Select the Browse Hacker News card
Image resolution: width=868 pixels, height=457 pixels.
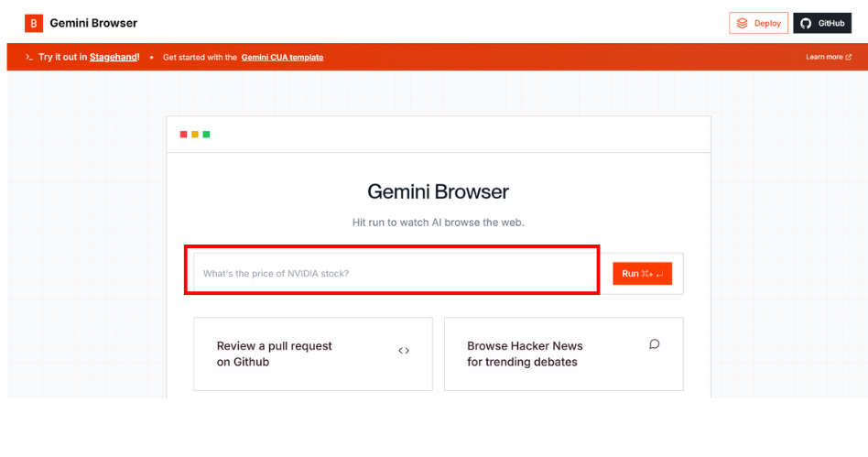(563, 354)
